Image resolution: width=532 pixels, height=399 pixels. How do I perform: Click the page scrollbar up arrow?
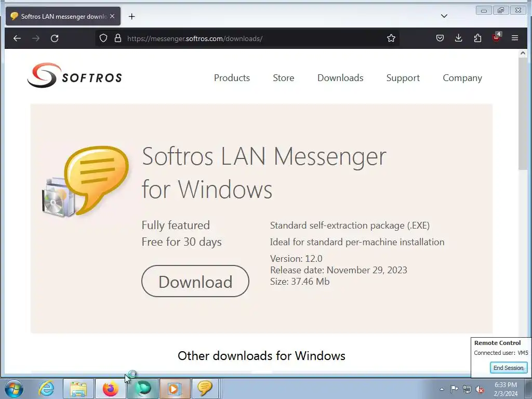(523, 54)
